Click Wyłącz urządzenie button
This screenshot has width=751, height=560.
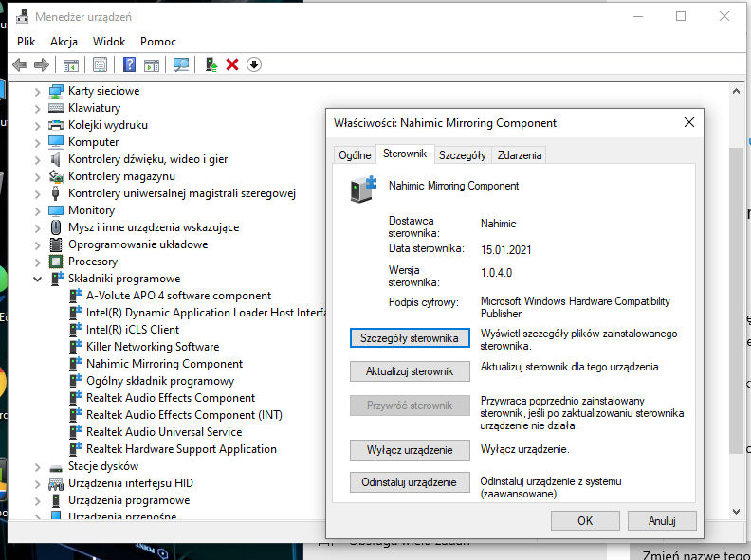tap(410, 450)
